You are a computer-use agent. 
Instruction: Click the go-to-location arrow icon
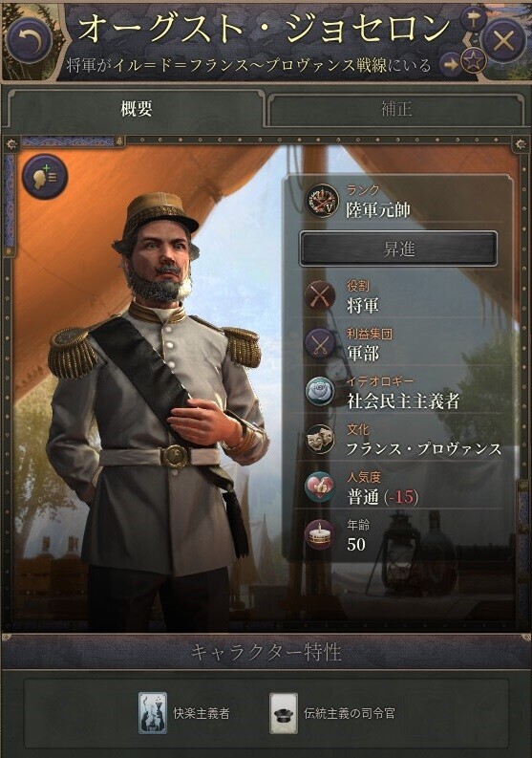tap(451, 64)
